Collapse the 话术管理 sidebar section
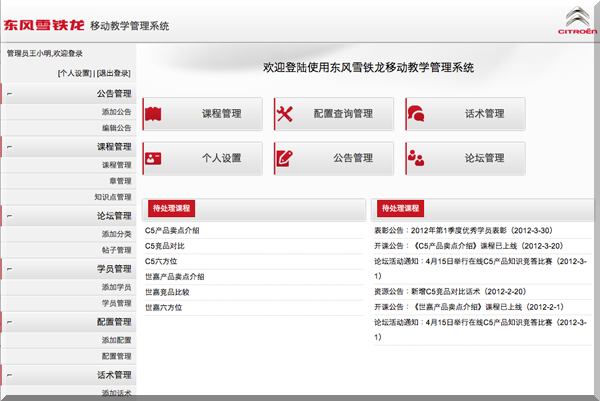Screen dimensions: 600x401 [10, 375]
